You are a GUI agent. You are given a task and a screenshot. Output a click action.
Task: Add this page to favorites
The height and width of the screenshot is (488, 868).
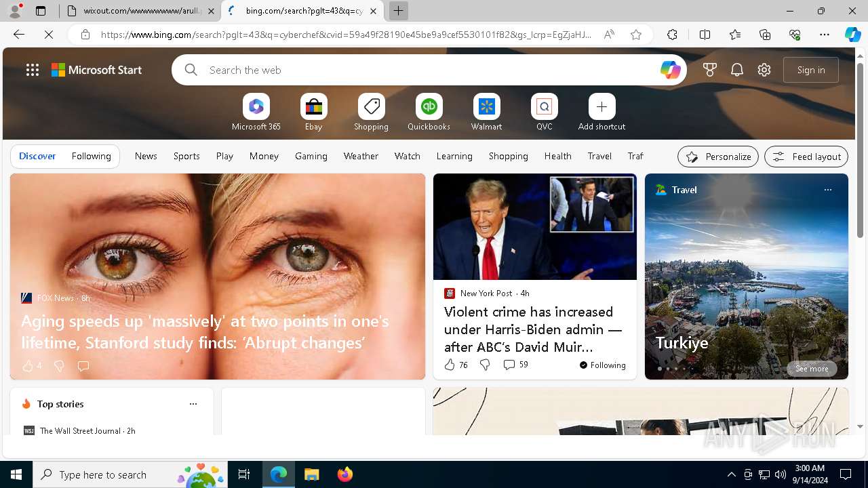(x=635, y=35)
